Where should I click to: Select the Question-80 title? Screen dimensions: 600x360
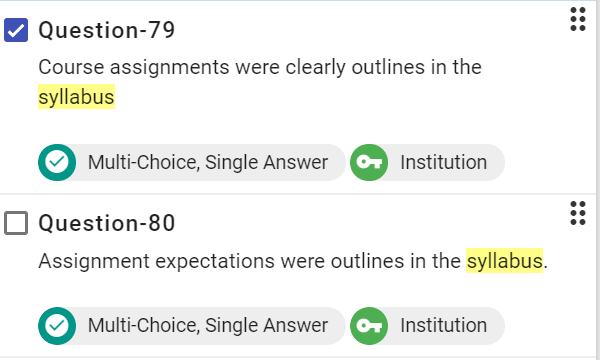(x=107, y=223)
